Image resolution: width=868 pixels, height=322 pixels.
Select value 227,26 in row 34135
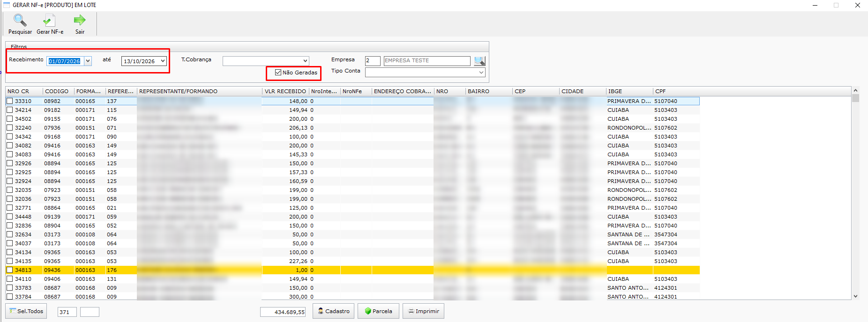pos(298,261)
